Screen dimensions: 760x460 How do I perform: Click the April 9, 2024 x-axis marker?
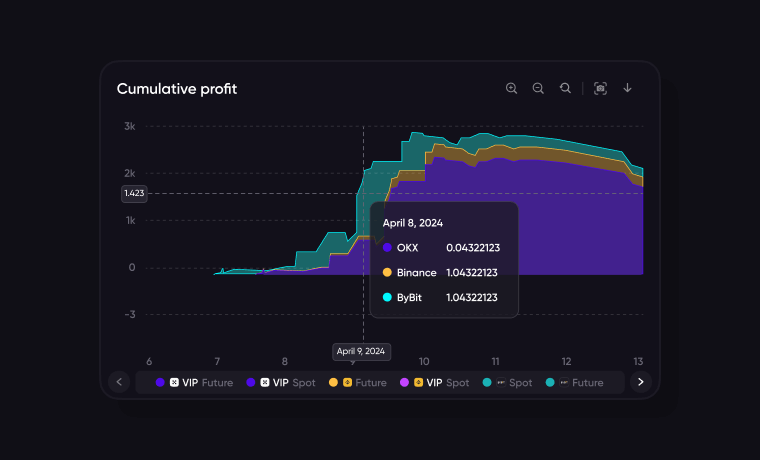click(x=361, y=352)
